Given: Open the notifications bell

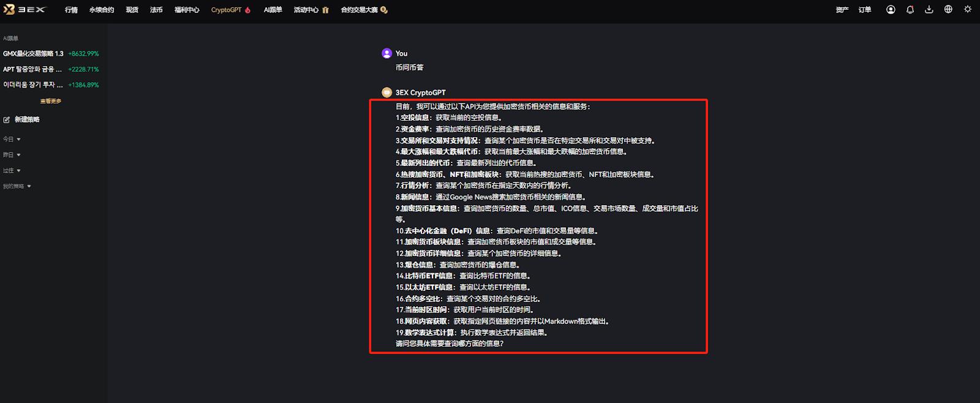Looking at the screenshot, I should pyautogui.click(x=910, y=10).
